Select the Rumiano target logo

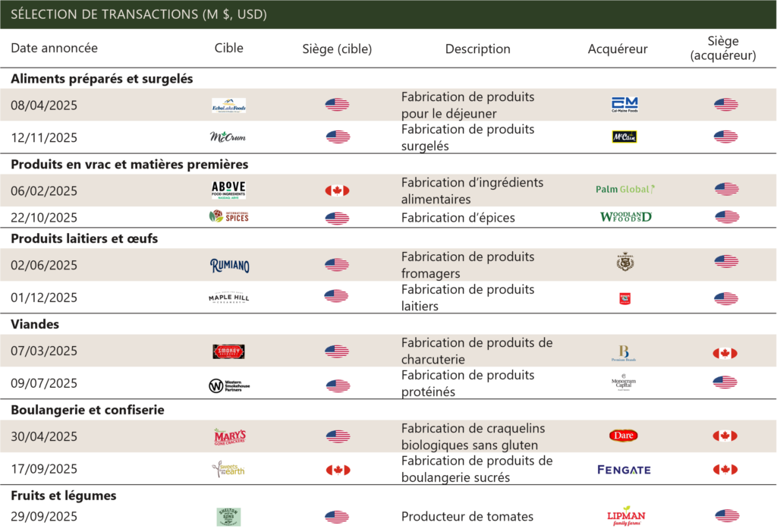pyautogui.click(x=229, y=265)
